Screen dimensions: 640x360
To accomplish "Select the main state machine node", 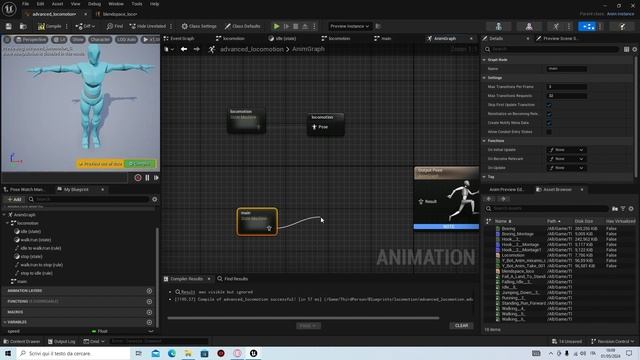I will pyautogui.click(x=257, y=222).
